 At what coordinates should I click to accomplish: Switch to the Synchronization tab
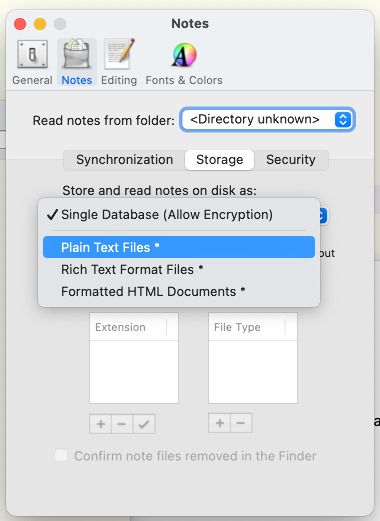125,160
